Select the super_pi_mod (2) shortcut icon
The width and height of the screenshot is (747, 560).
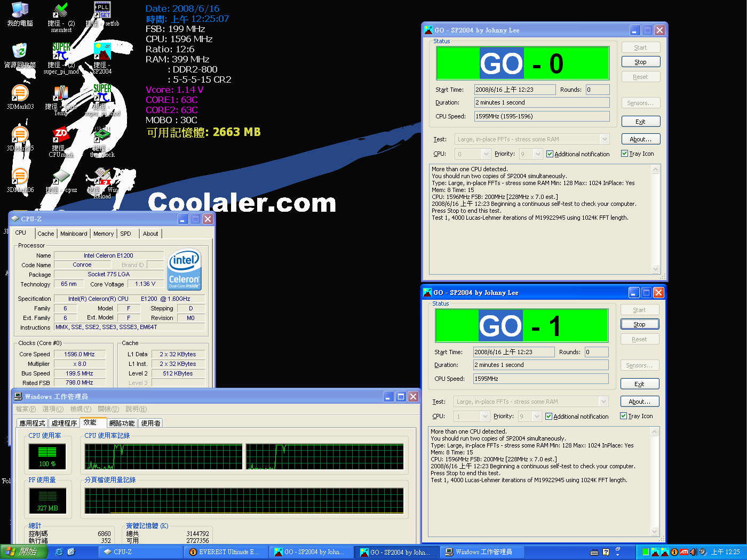pyautogui.click(x=61, y=51)
